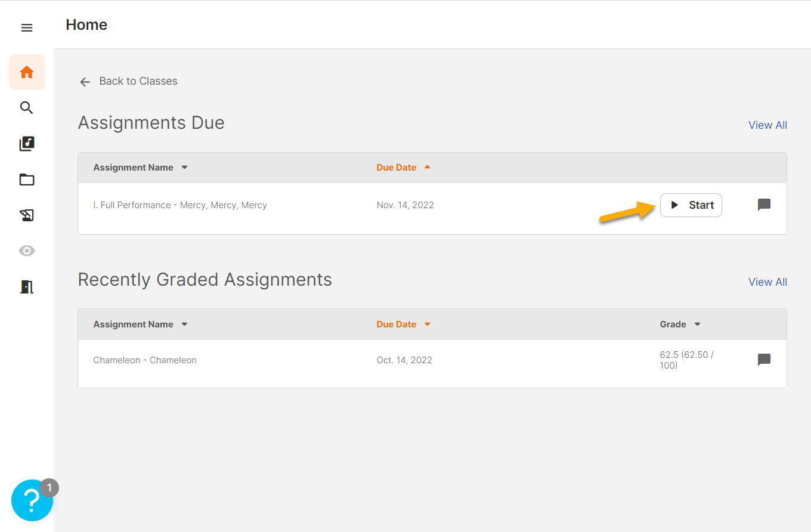View All assignments due
The image size is (811, 532).
pos(767,125)
